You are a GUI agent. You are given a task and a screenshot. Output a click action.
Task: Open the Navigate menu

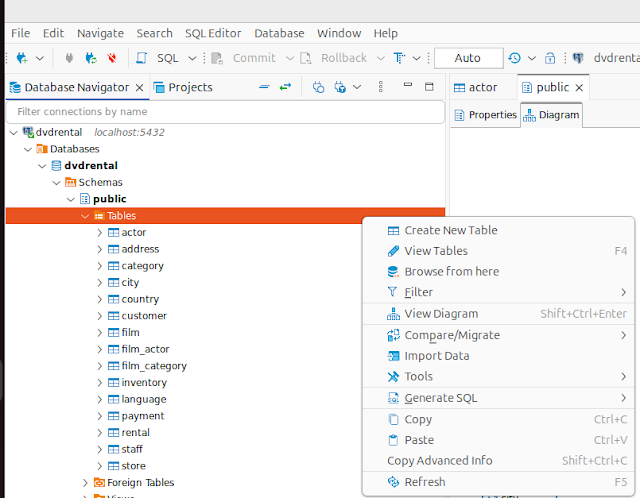tap(100, 33)
